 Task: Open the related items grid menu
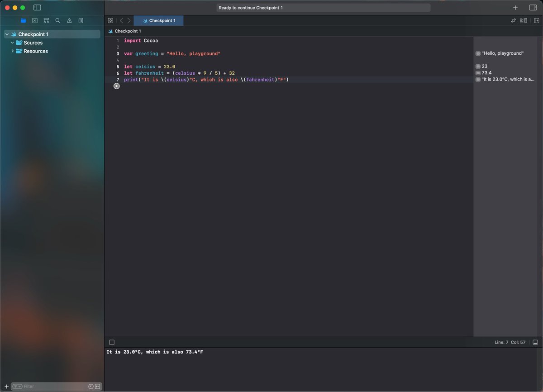[110, 20]
